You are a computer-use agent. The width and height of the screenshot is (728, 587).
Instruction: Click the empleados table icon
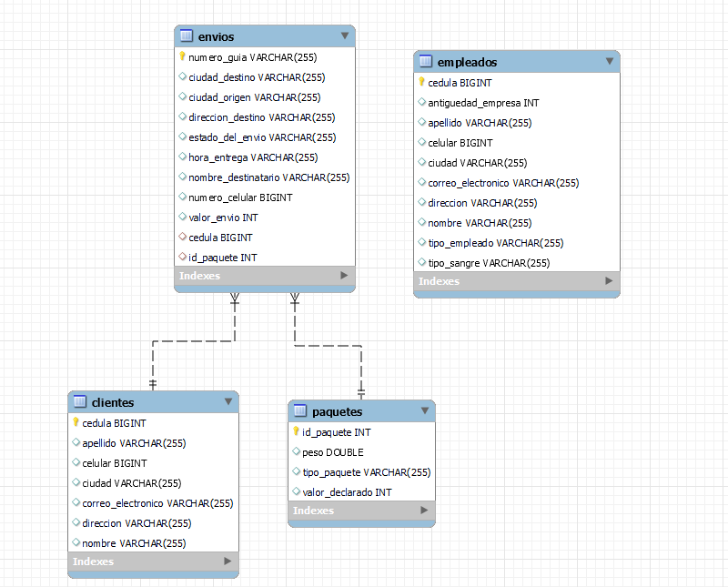426,62
